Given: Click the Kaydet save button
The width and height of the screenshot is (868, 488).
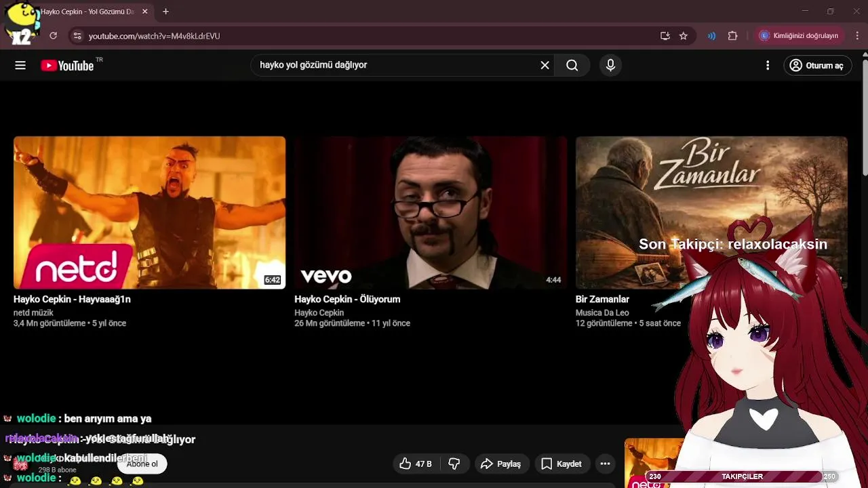Looking at the screenshot, I should pos(561,464).
